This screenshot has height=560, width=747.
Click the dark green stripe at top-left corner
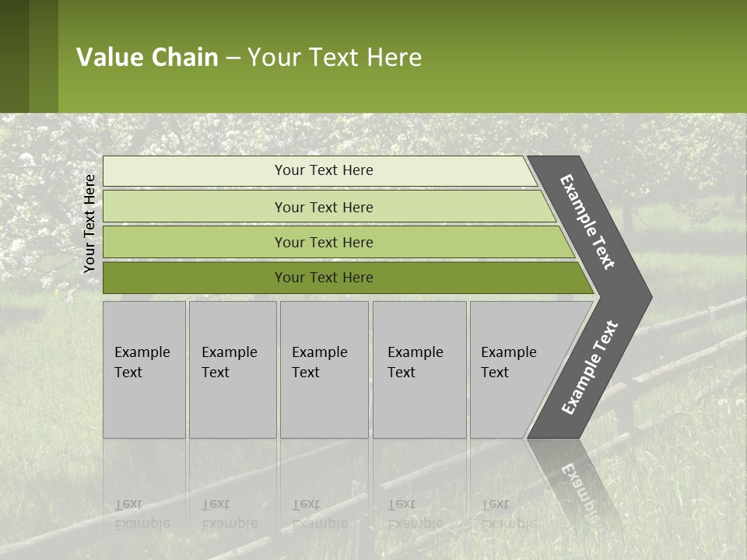click(x=14, y=56)
